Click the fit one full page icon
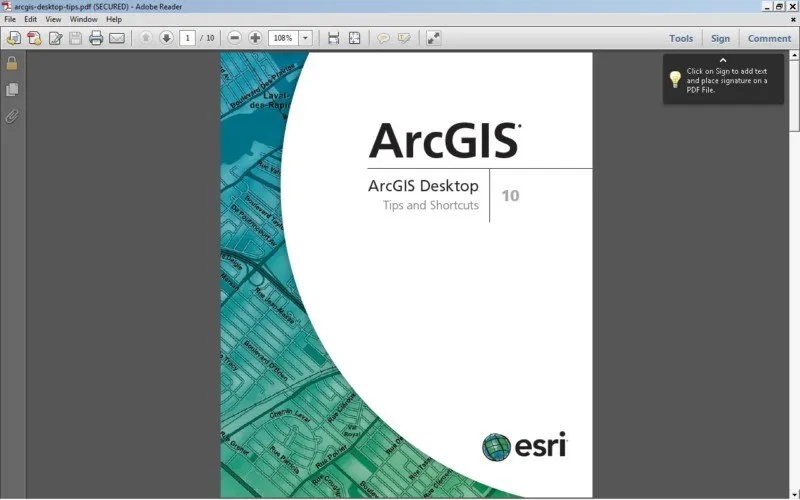 355,38
